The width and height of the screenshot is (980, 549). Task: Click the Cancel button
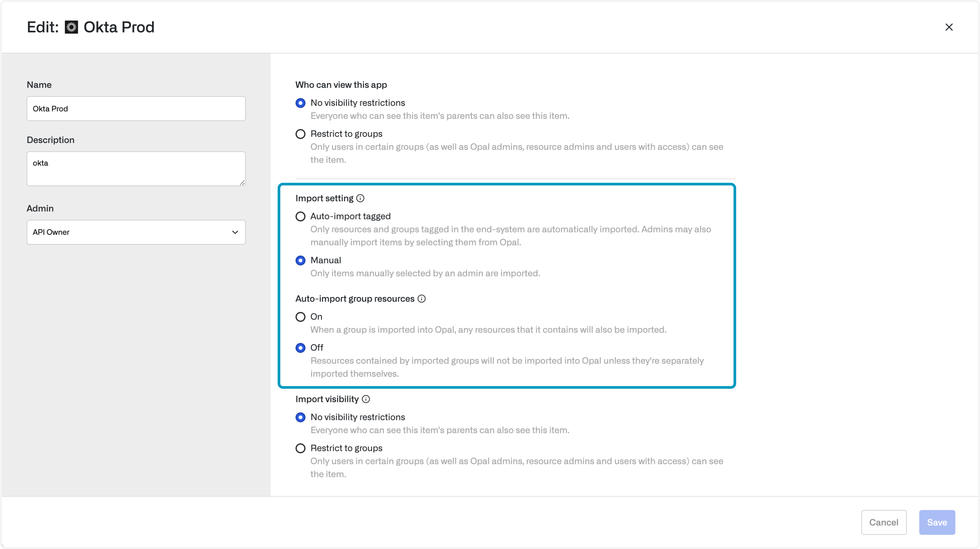pyautogui.click(x=883, y=522)
